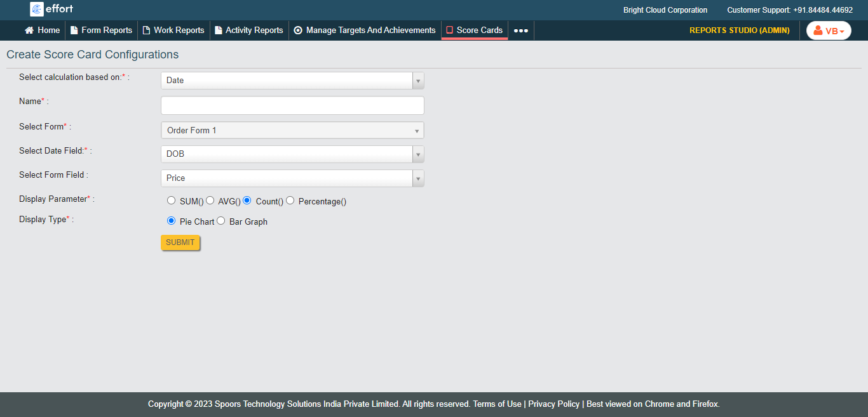Click into the Name text field
Viewport: 868px width, 417px height.
292,105
